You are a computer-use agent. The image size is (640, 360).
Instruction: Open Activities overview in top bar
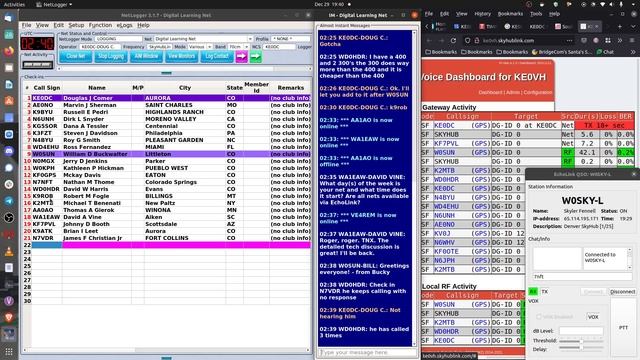(14, 4)
